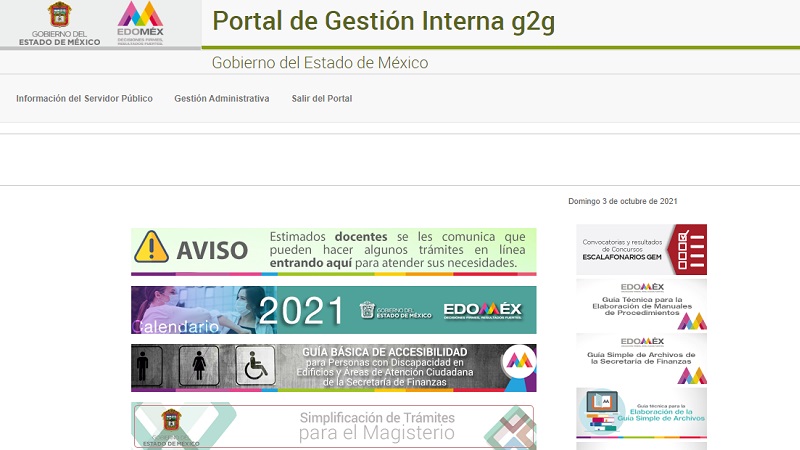Click the computer and books illustration icon
Viewport: 800px width, 450px height.
tap(601, 411)
